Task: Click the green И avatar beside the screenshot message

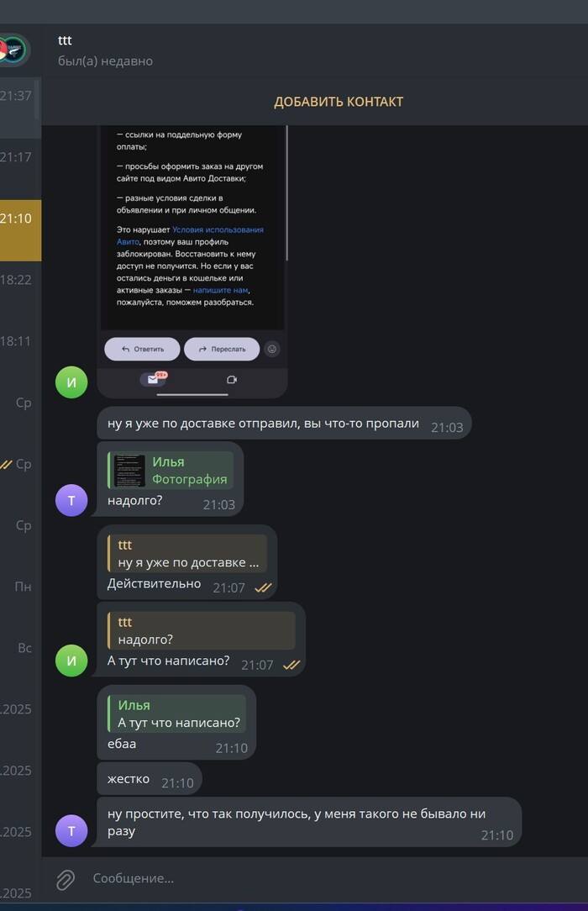Action: point(71,382)
